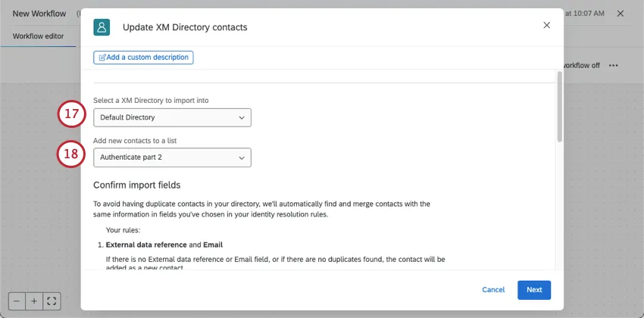644x318 pixels.
Task: Zoom out the workflow canvas
Action: coord(17,301)
